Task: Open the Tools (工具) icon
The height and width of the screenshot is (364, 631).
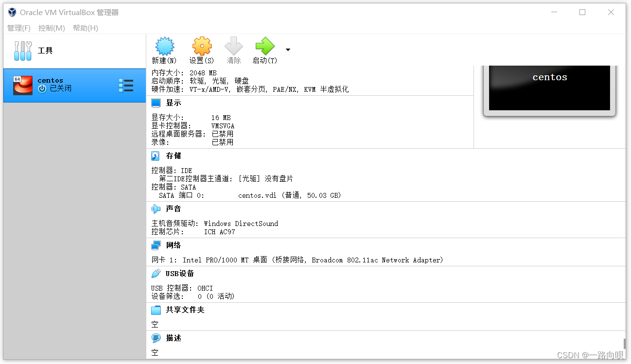Action: pos(23,51)
